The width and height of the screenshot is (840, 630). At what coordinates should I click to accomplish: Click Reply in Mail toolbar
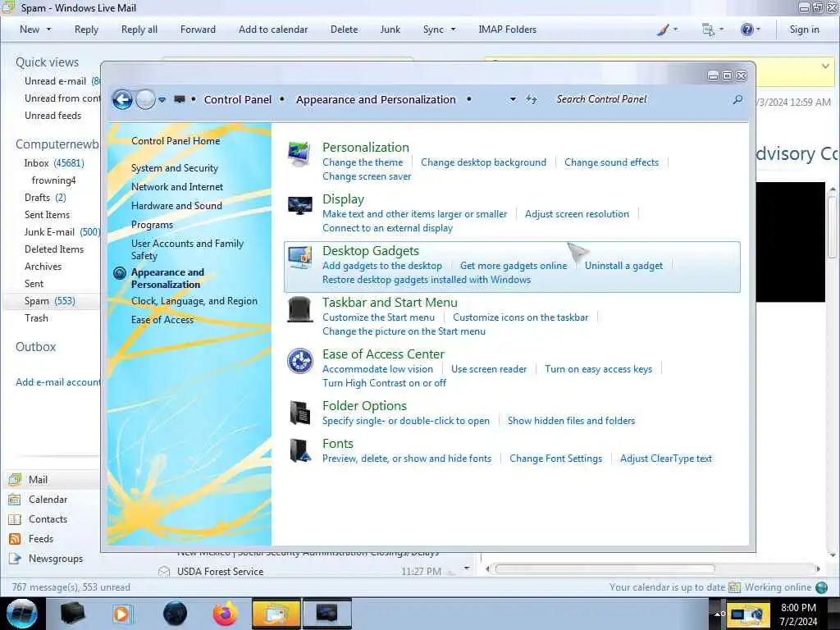86,30
